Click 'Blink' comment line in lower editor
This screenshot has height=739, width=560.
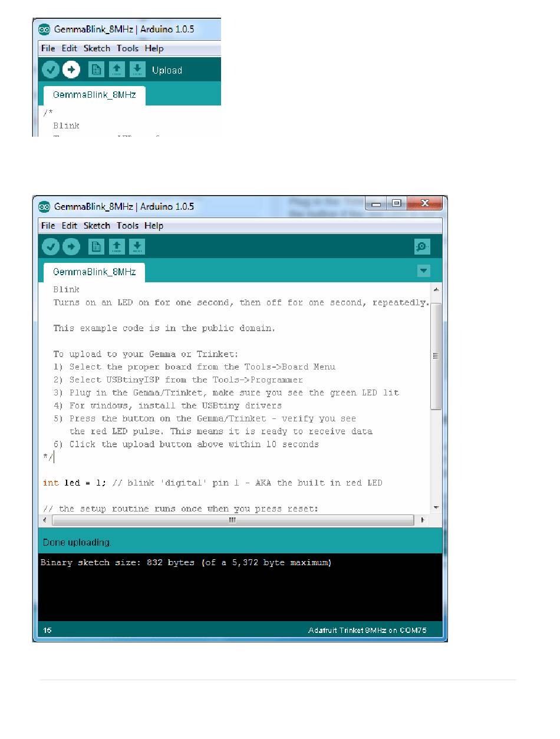[66, 289]
